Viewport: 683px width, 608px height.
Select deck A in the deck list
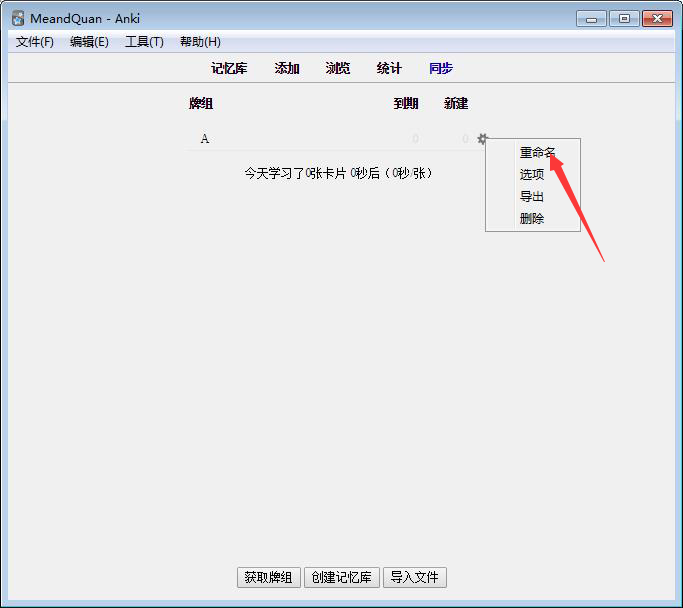[x=205, y=139]
